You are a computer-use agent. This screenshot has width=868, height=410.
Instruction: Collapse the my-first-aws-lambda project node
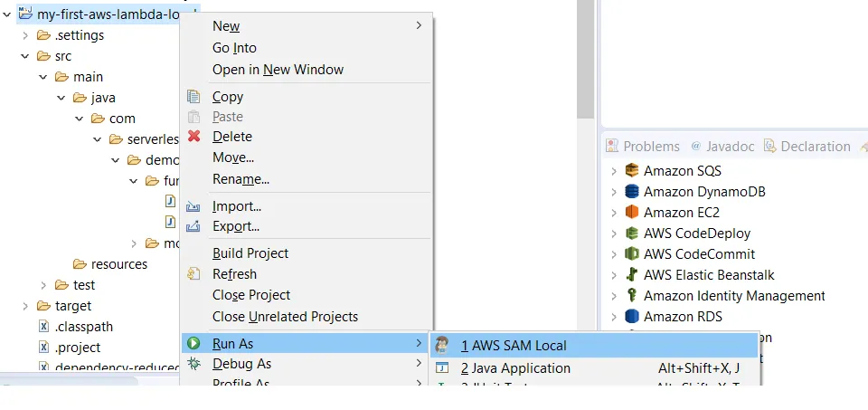6,14
